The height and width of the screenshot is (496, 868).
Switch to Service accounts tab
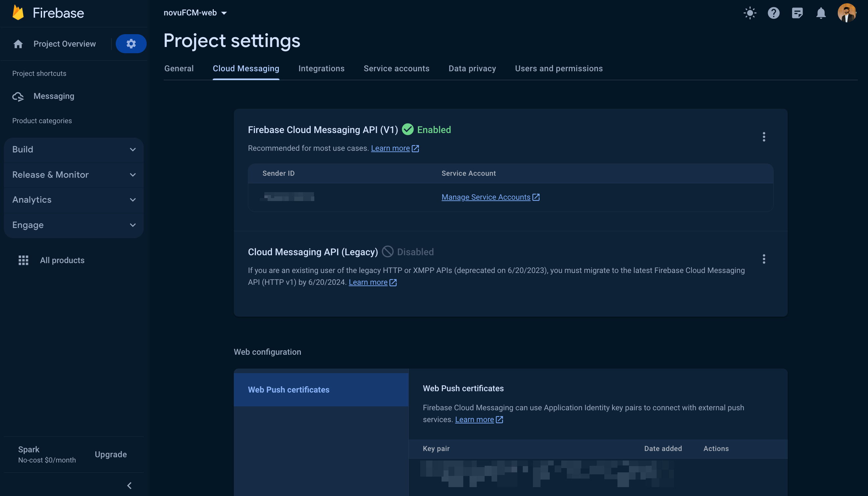[396, 68]
